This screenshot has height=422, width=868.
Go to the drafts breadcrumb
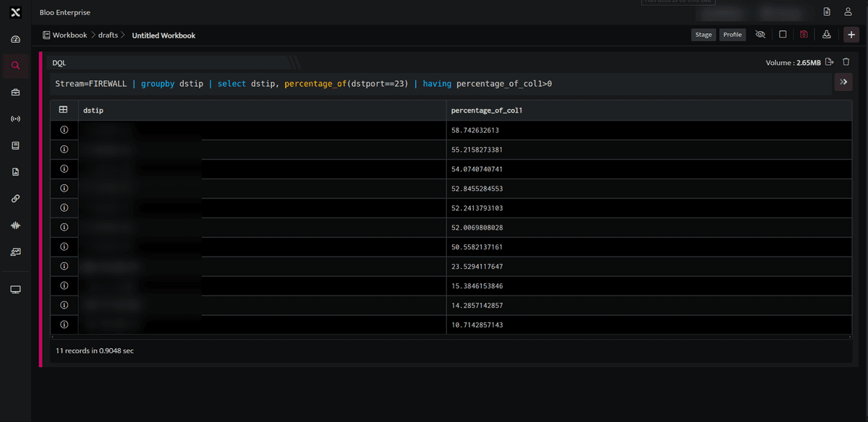(108, 35)
